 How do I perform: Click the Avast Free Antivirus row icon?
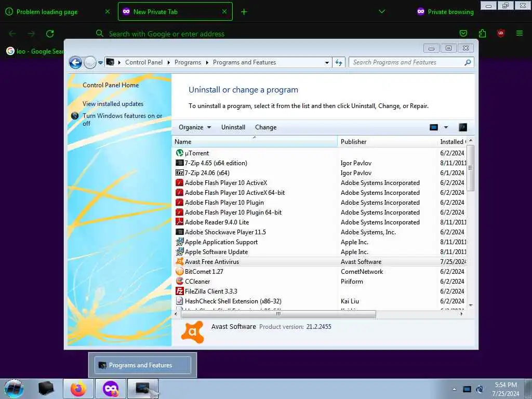179,262
